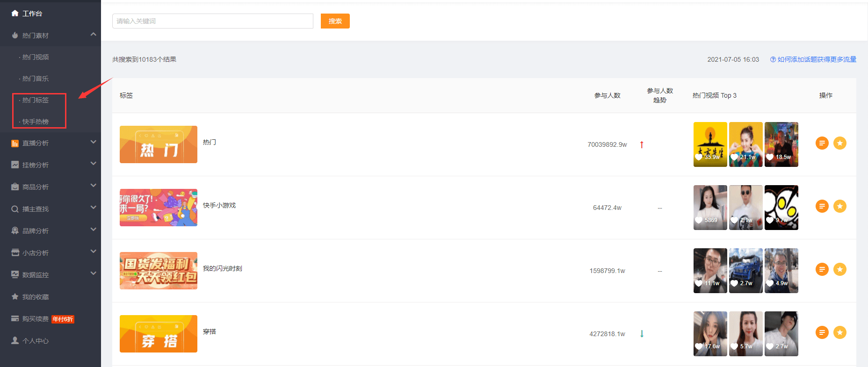Click the 共搜索到10183个结果 text
This screenshot has height=367, width=868.
144,59
